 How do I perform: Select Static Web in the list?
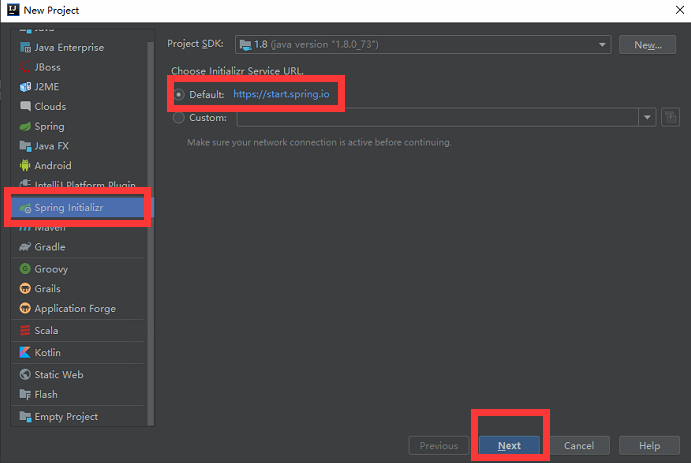point(78,374)
